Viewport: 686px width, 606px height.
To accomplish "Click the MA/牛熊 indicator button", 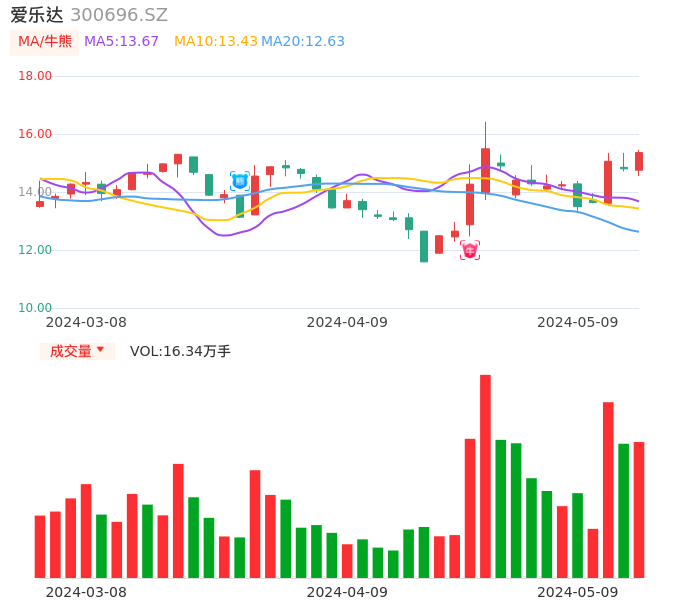I will coord(44,42).
